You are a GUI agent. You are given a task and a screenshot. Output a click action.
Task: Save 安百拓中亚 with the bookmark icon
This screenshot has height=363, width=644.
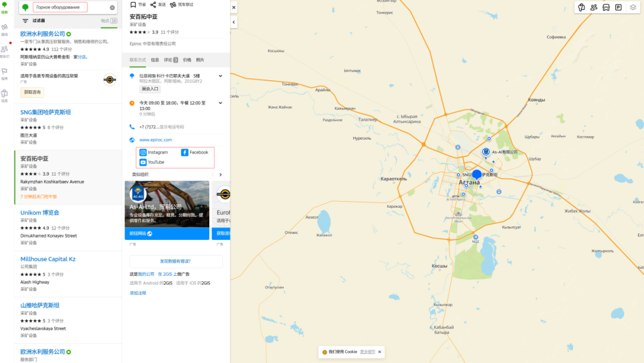click(133, 5)
